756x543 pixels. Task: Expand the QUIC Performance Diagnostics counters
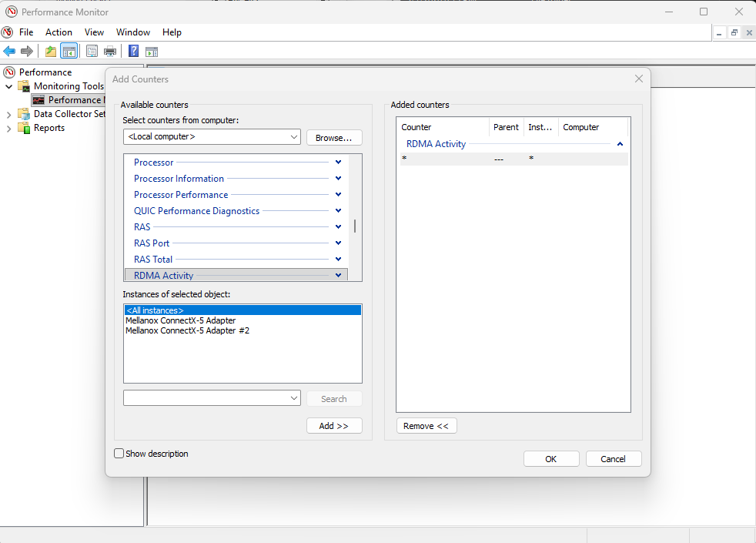(338, 211)
